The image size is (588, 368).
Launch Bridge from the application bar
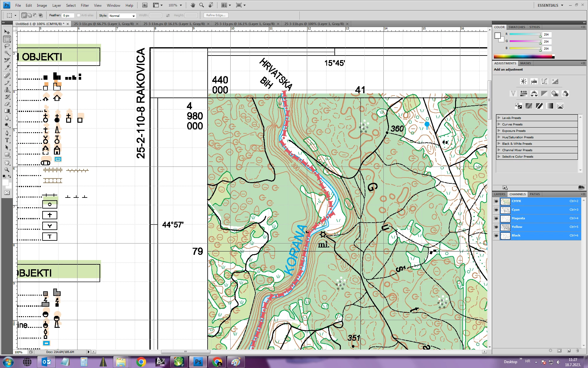click(x=145, y=5)
